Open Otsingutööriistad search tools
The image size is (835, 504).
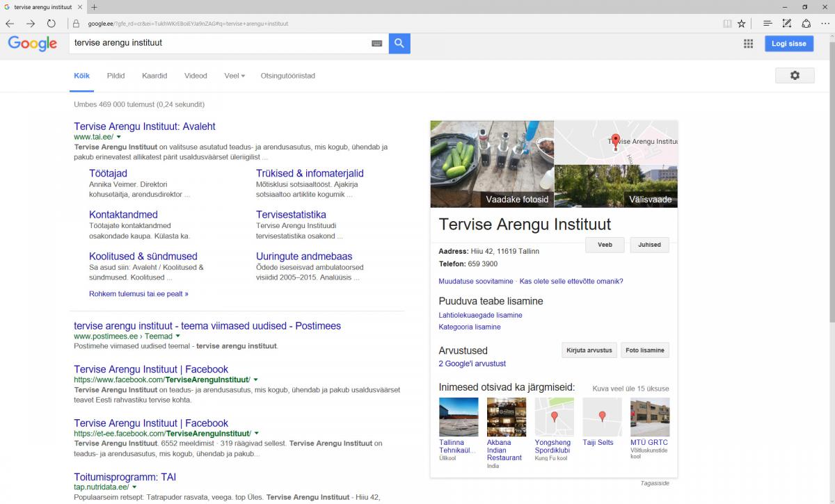pyautogui.click(x=287, y=76)
